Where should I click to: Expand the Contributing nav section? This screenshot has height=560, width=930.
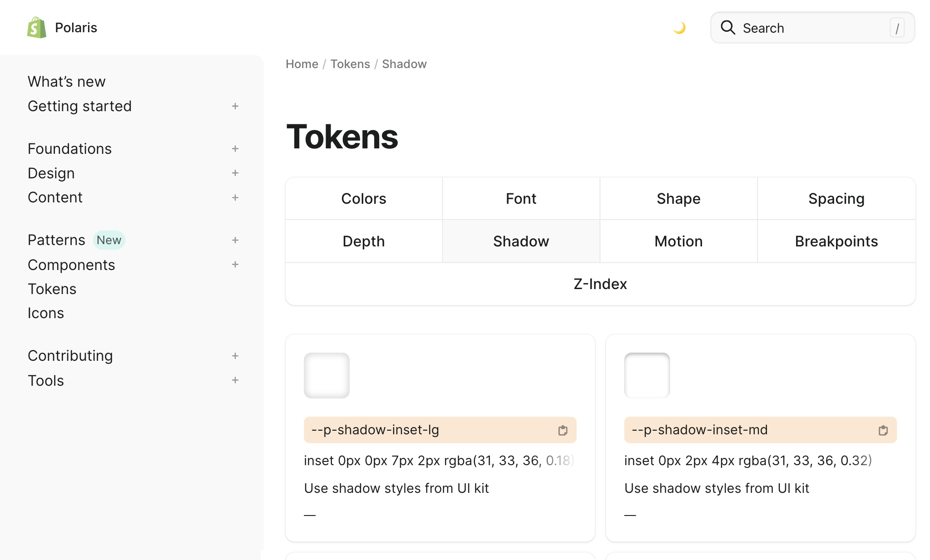(x=235, y=356)
